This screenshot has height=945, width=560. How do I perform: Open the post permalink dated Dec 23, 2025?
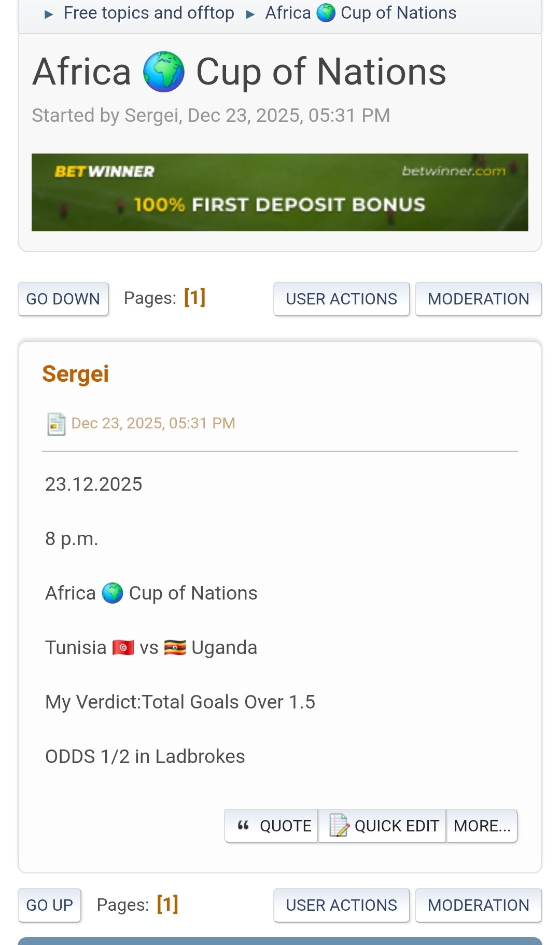point(153,423)
